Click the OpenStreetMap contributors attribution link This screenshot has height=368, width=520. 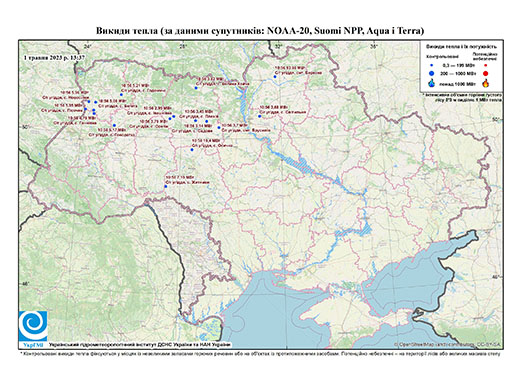pos(447,344)
